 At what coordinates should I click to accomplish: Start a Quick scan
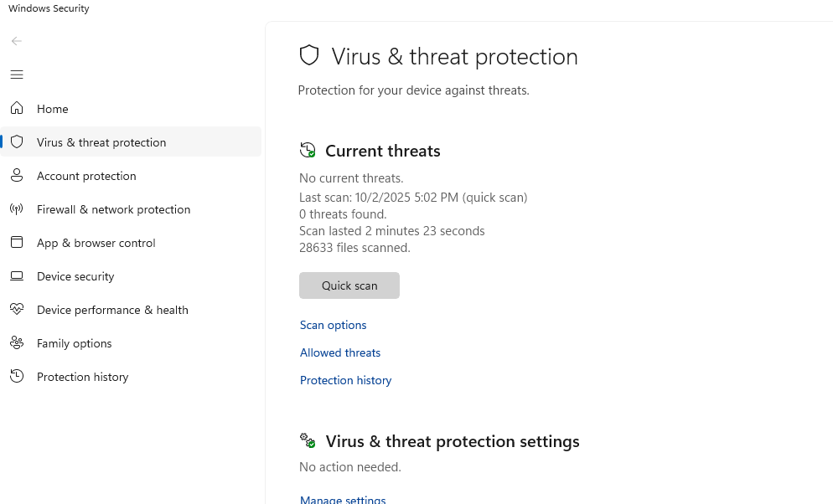pos(349,285)
